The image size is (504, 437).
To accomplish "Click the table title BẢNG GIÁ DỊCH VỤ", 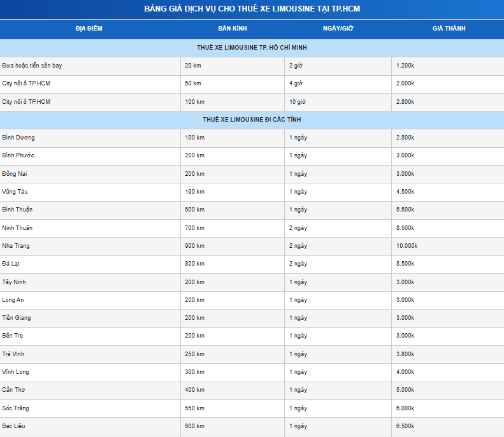I will coord(252,9).
